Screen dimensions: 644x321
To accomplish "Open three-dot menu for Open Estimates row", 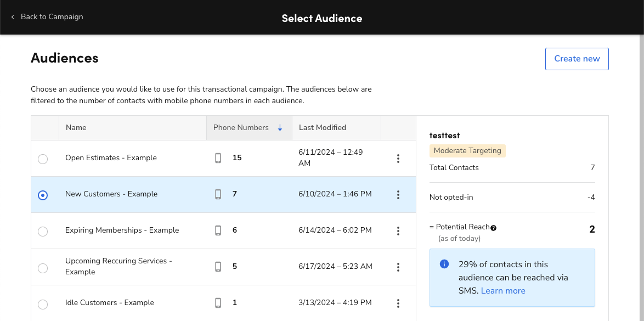I will pyautogui.click(x=398, y=159).
